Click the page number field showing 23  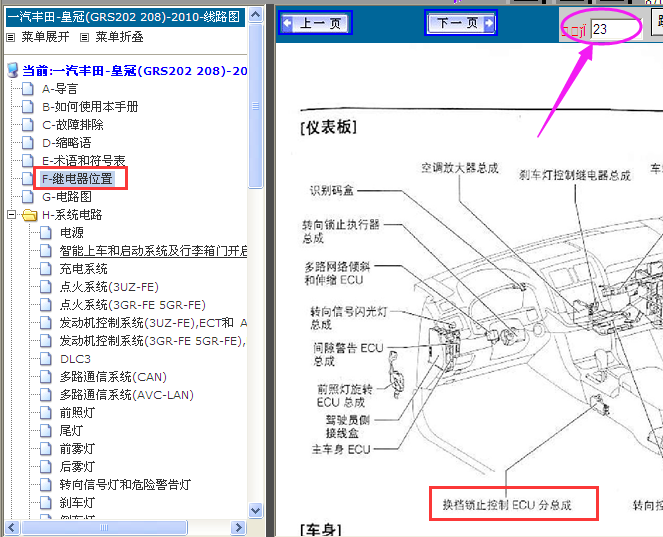click(x=616, y=29)
